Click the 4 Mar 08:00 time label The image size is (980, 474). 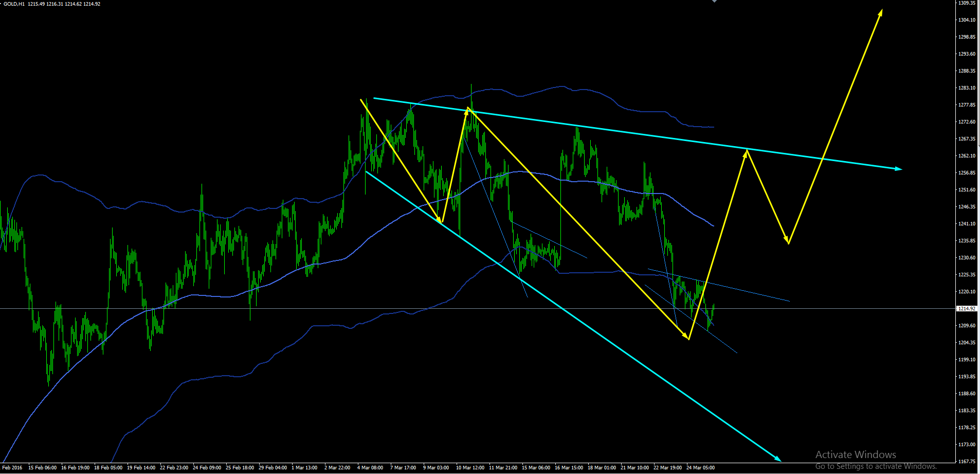[x=370, y=468]
